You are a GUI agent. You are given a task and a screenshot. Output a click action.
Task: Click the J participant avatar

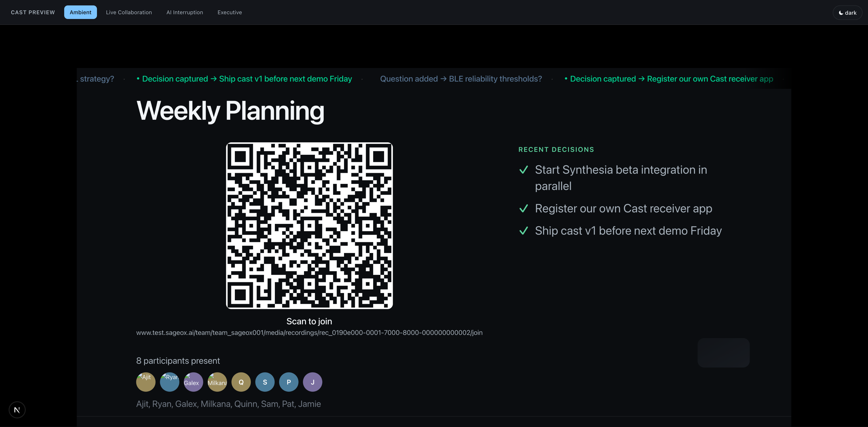312,382
